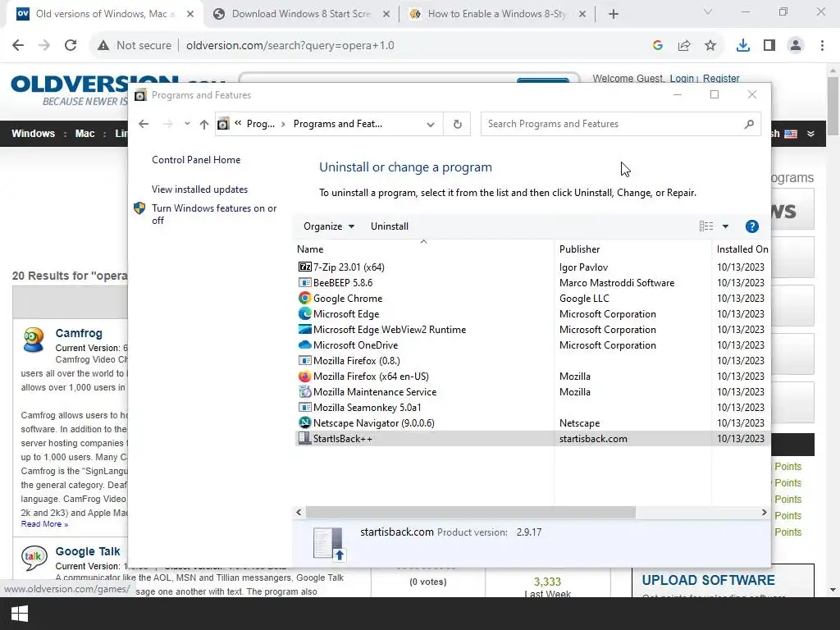Open Control Panel Home link
This screenshot has width=840, height=630.
(196, 160)
